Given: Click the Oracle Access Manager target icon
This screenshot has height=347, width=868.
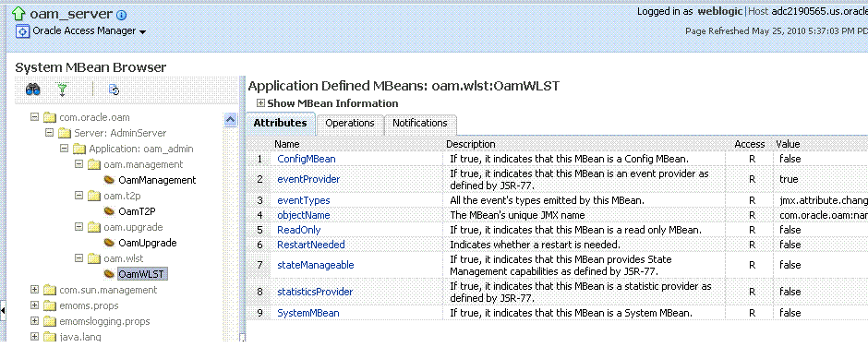Looking at the screenshot, I should pos(22,31).
